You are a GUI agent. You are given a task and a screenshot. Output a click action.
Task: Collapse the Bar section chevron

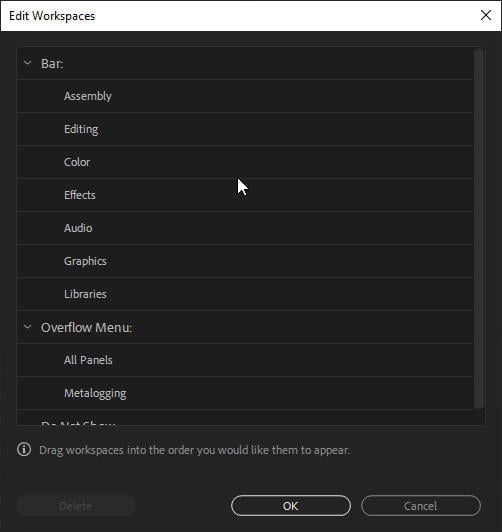(27, 63)
